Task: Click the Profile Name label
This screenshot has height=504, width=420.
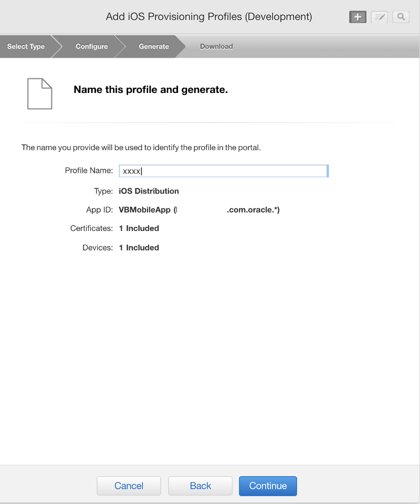Action: click(x=89, y=171)
